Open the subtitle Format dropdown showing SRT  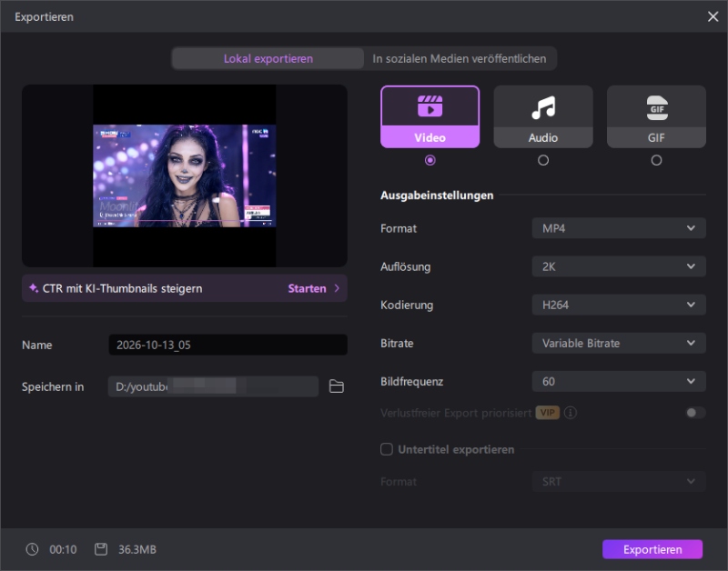(x=619, y=482)
